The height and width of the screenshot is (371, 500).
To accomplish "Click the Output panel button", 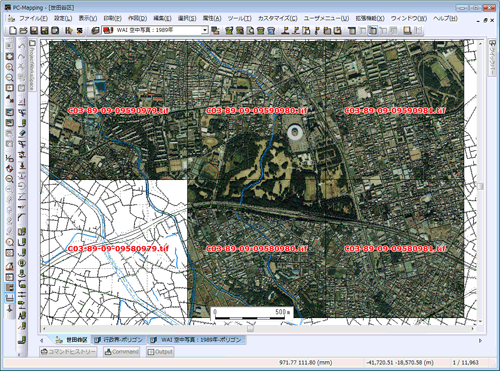I will (160, 352).
